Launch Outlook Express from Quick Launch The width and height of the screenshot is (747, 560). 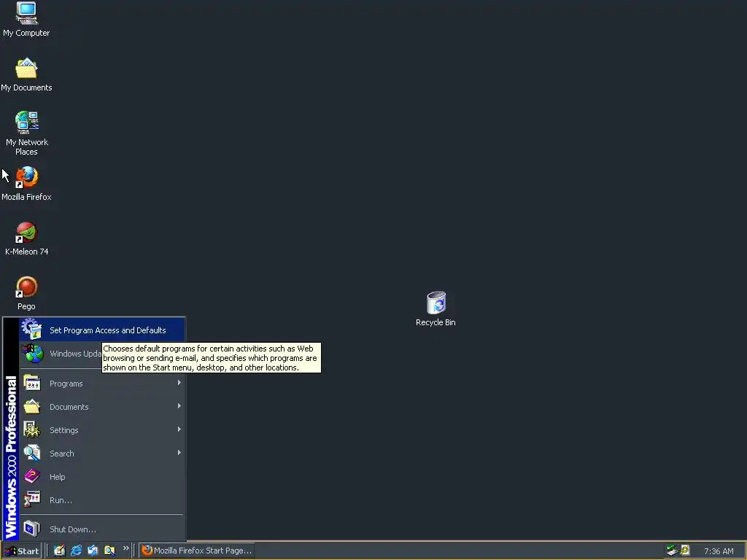93,551
